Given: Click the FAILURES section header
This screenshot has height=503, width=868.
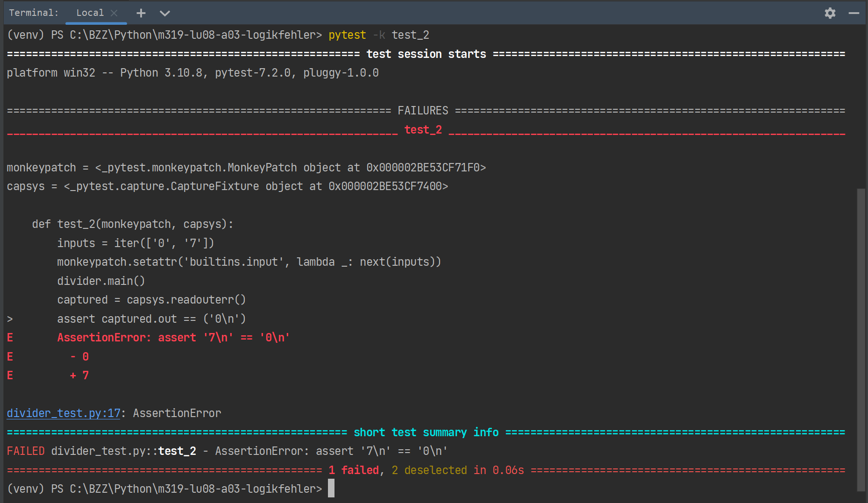Looking at the screenshot, I should coord(422,111).
